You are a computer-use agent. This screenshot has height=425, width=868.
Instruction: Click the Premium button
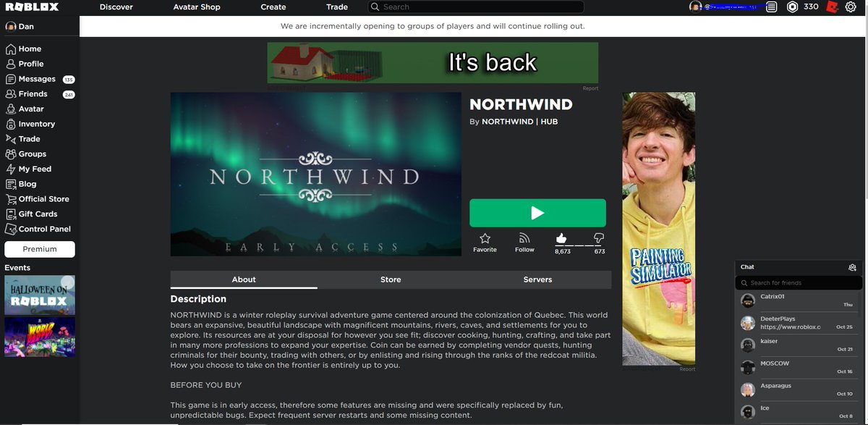point(40,249)
